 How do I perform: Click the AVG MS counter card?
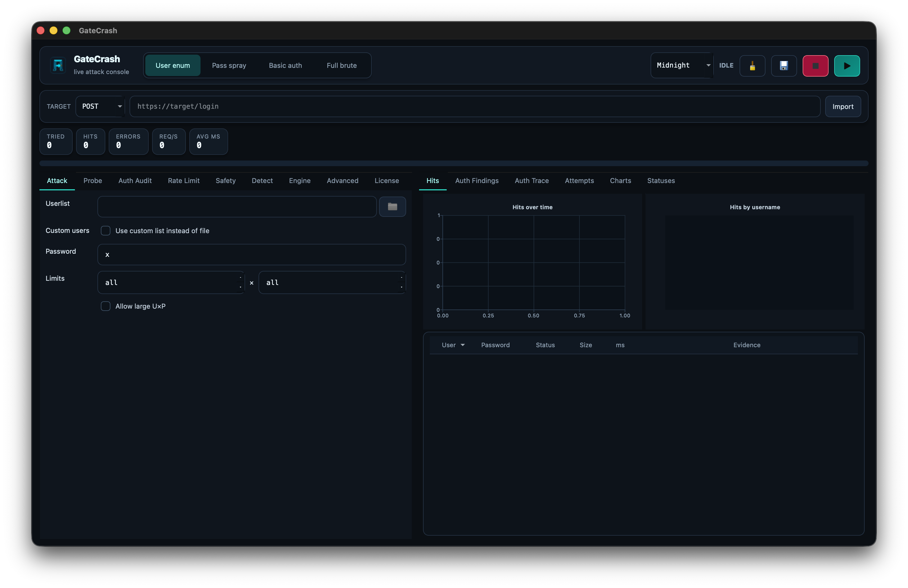[x=208, y=142]
